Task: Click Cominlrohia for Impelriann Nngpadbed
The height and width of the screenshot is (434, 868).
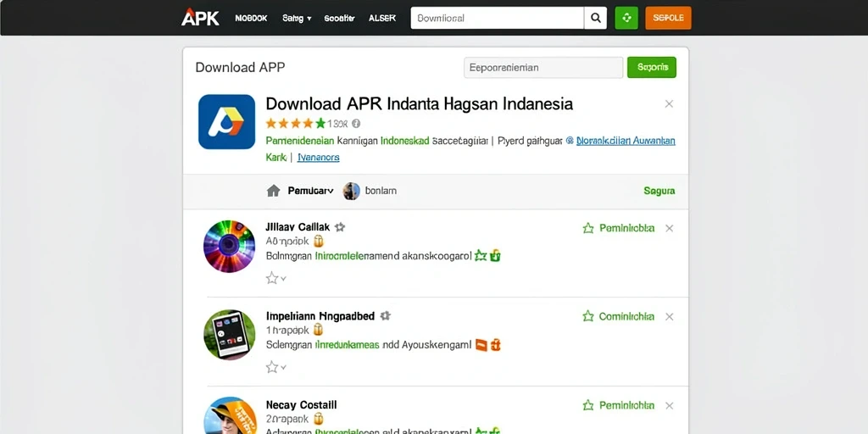Action: [x=618, y=317]
